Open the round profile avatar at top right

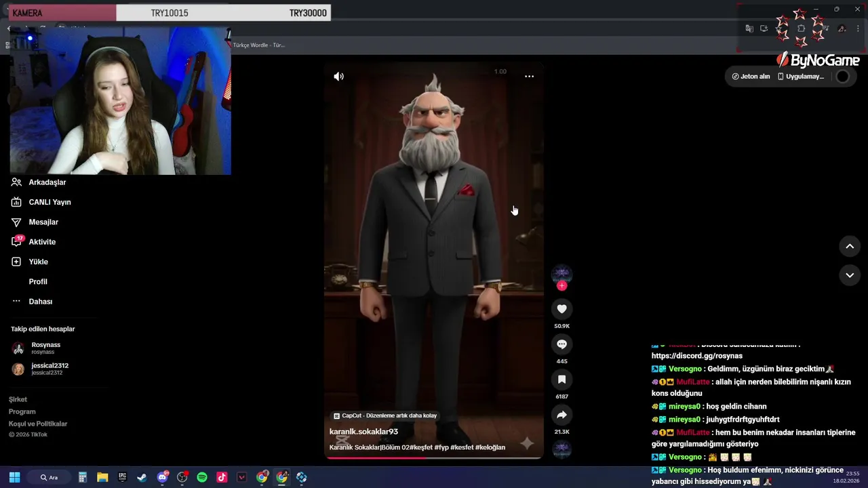click(x=842, y=77)
